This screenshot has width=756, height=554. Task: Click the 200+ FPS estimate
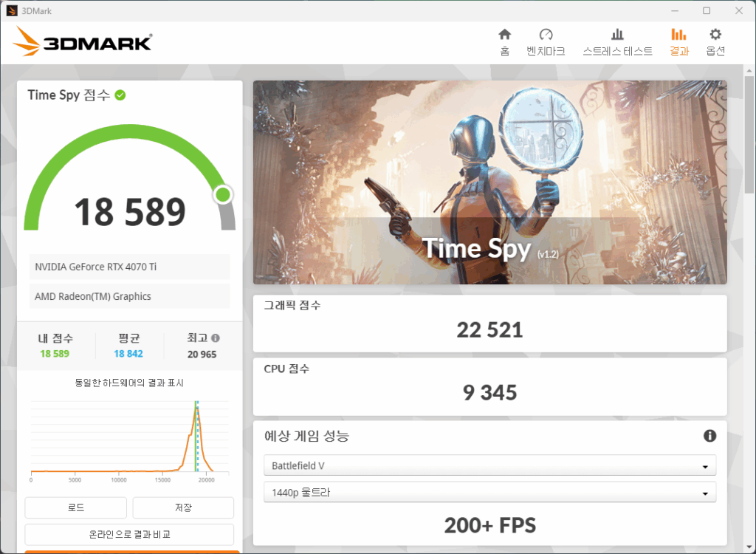(490, 525)
